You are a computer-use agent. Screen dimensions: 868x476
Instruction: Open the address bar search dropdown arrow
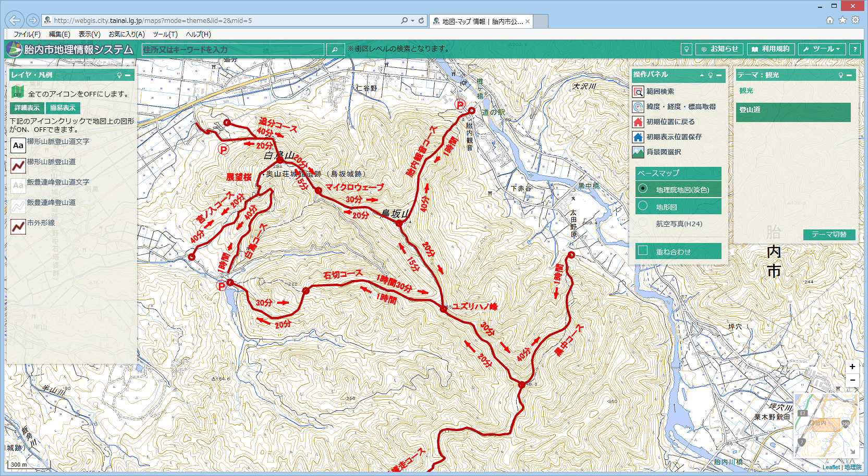click(x=412, y=20)
